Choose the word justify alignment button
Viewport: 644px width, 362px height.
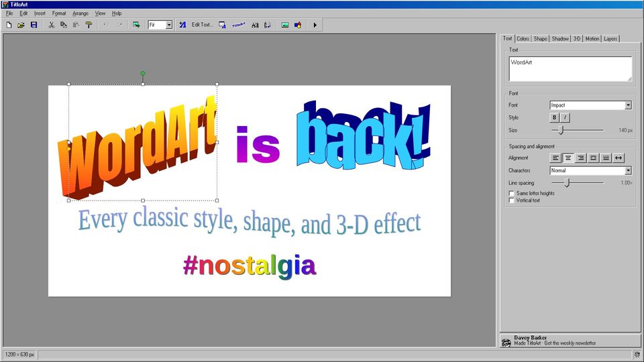point(593,158)
